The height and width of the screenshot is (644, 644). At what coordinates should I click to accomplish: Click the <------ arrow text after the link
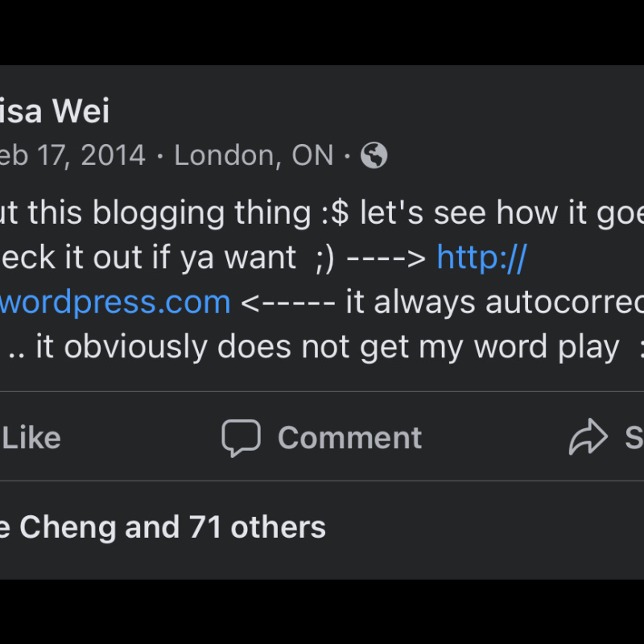[288, 304]
